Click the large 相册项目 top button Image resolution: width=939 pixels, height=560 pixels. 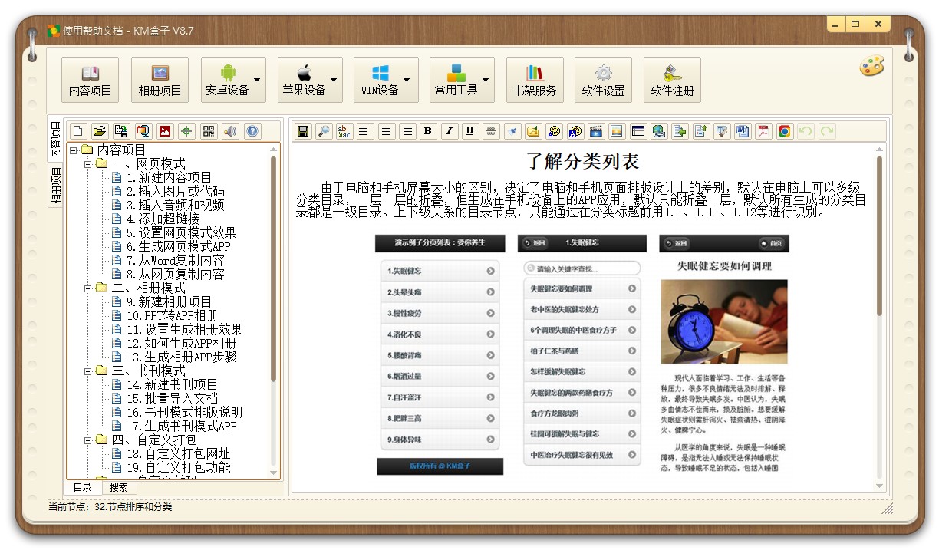160,79
